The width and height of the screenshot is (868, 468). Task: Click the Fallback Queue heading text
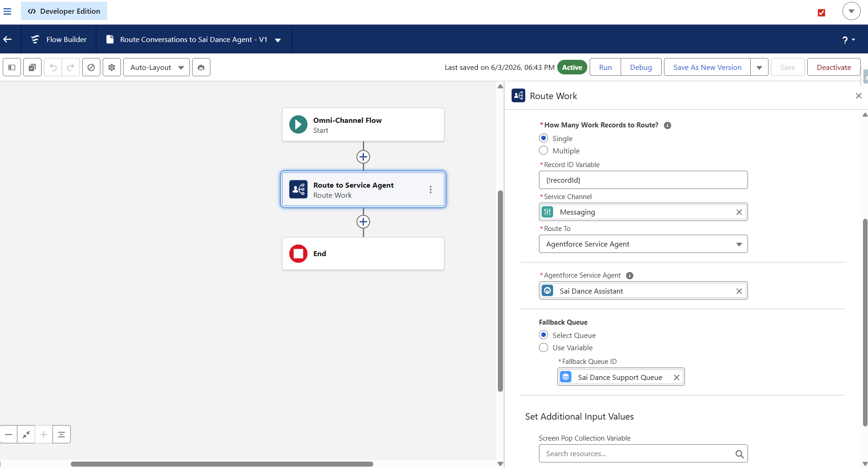(563, 322)
